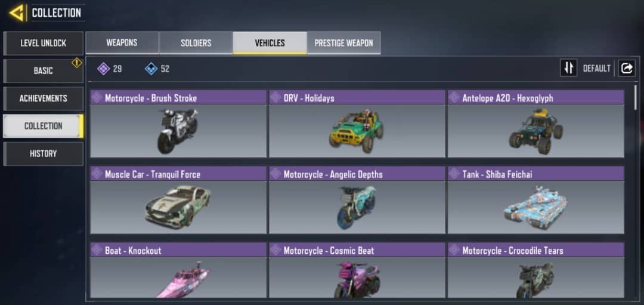Click the share export icon
The image size is (644, 305).
(x=627, y=68)
